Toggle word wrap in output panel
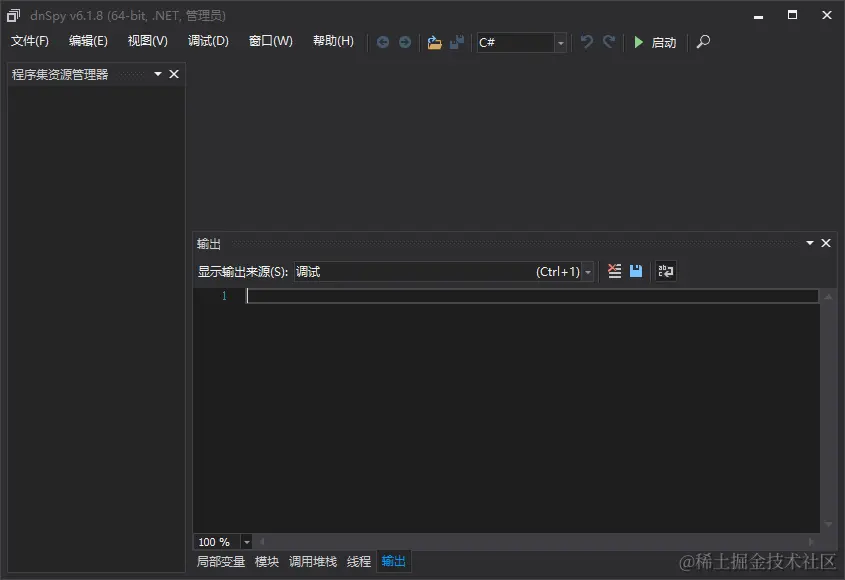The height and width of the screenshot is (580, 845). [666, 271]
